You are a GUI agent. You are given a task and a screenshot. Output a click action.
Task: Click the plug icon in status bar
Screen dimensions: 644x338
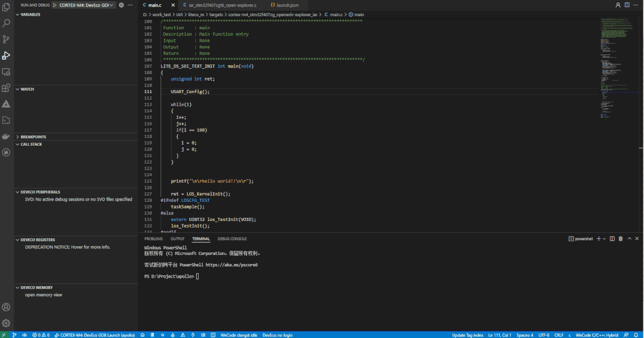pyautogui.click(x=193, y=335)
